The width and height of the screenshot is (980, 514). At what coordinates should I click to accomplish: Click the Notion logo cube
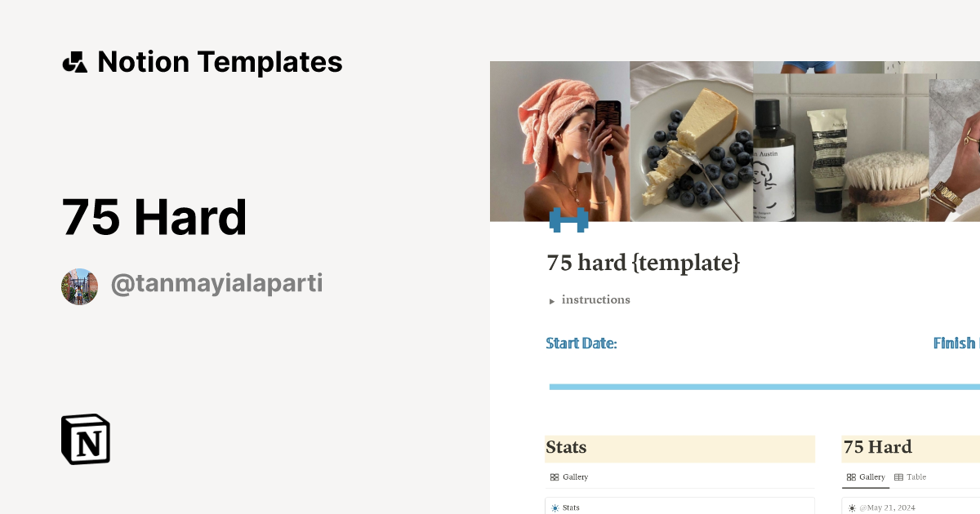point(86,440)
